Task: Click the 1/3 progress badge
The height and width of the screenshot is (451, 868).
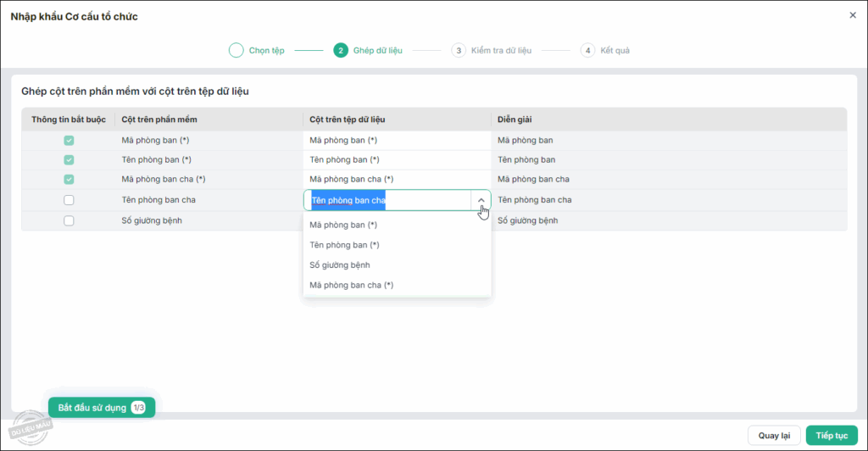Action: point(139,408)
